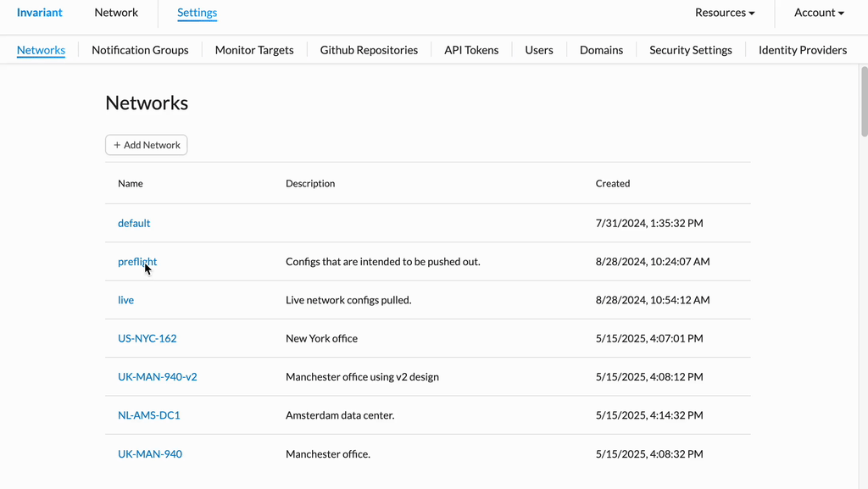Switch to the Network top tab
The height and width of the screenshot is (489, 868).
click(115, 13)
